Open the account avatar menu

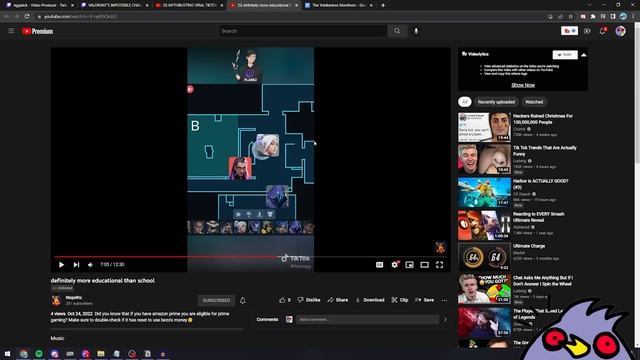tap(620, 31)
